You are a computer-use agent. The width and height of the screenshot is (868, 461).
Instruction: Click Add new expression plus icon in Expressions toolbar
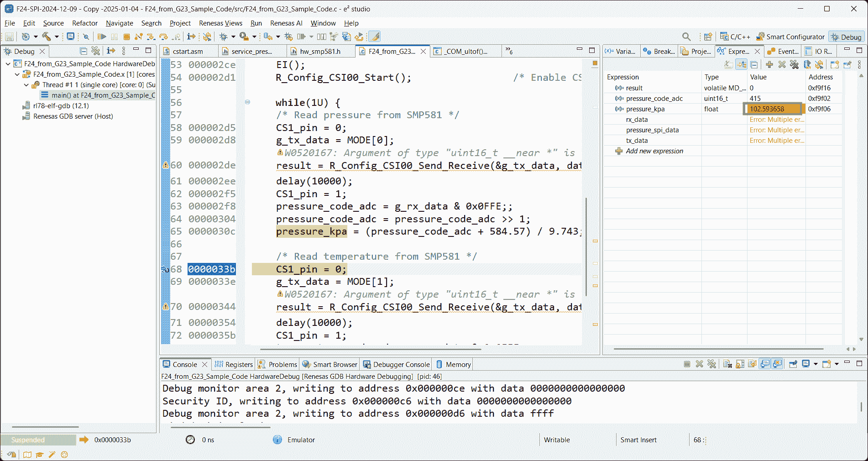(769, 64)
